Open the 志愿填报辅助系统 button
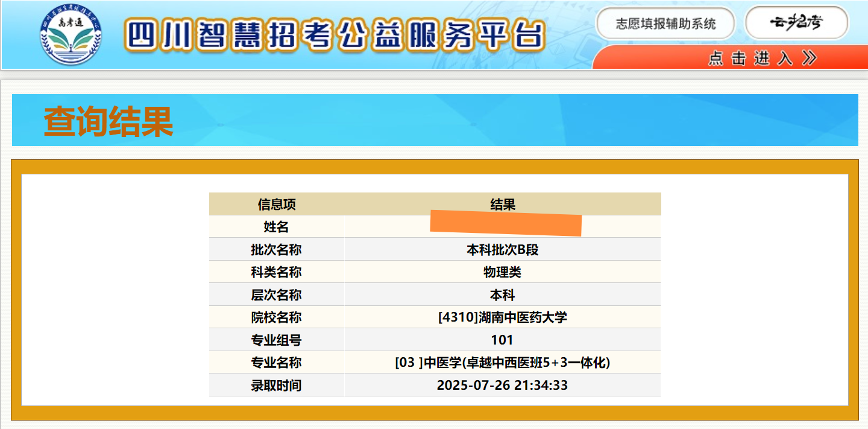The height and width of the screenshot is (429, 868). [x=665, y=24]
